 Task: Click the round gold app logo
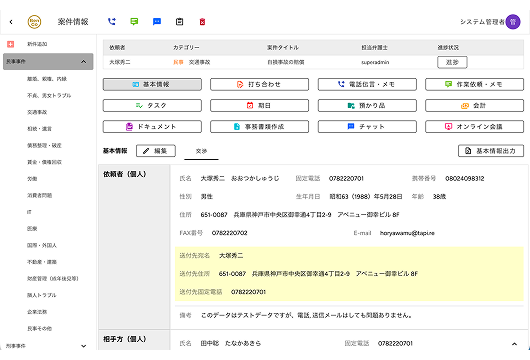(x=34, y=22)
